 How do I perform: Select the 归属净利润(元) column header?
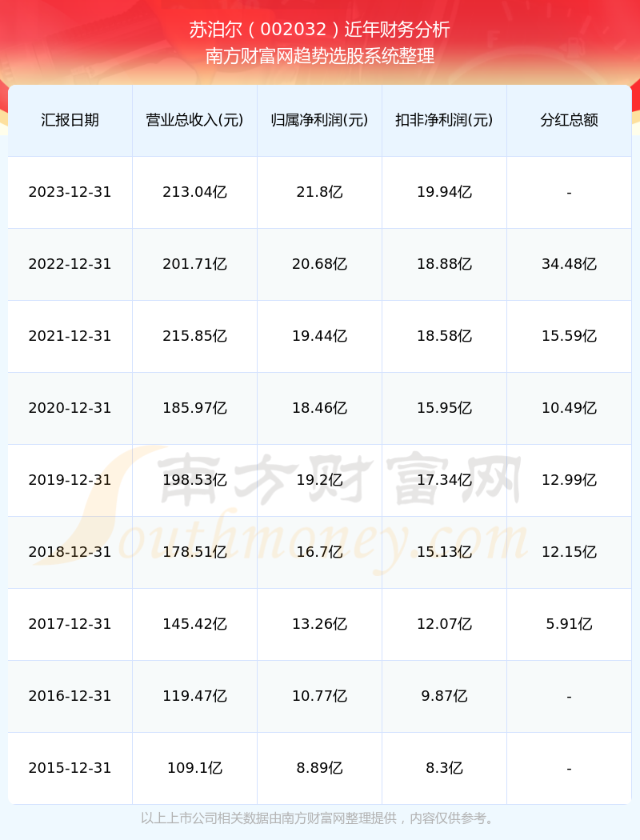coord(320,120)
